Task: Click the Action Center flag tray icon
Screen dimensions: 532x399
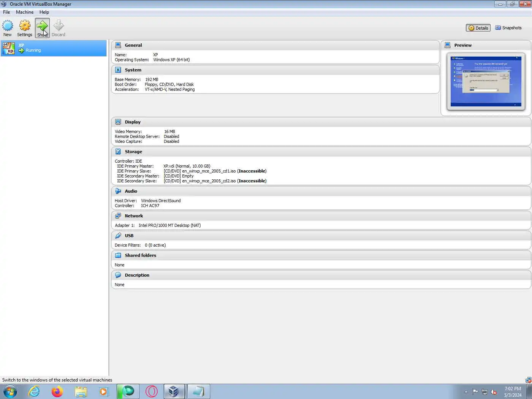Action: tap(475, 392)
